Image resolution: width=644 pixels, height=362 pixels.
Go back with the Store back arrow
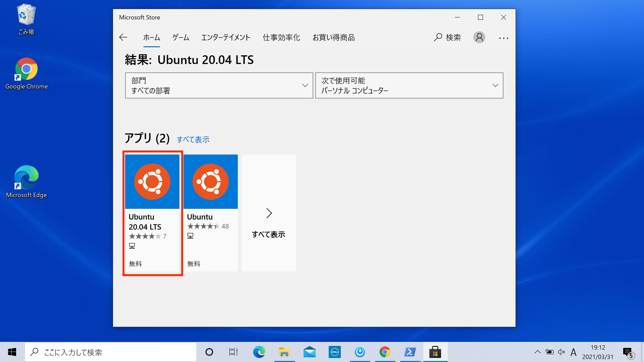[123, 37]
